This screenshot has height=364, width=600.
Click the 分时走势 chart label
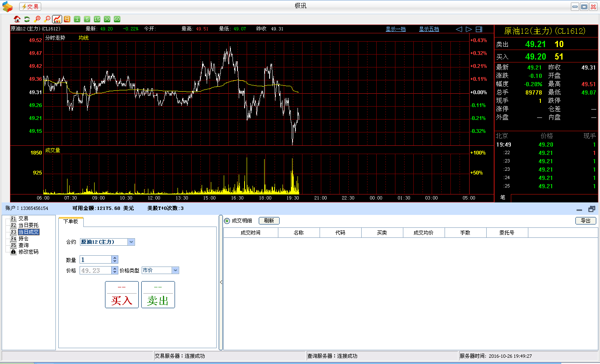55,38
